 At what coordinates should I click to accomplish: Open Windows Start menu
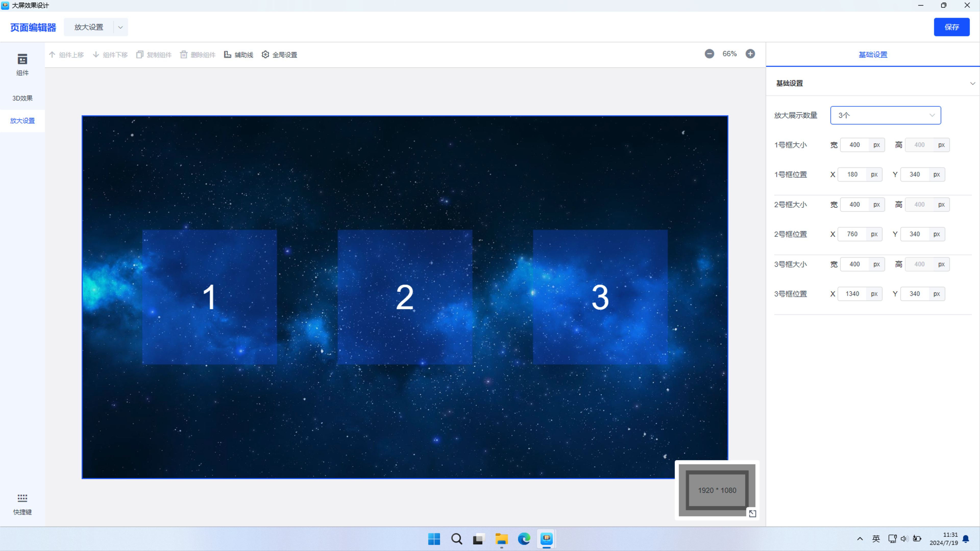click(434, 539)
